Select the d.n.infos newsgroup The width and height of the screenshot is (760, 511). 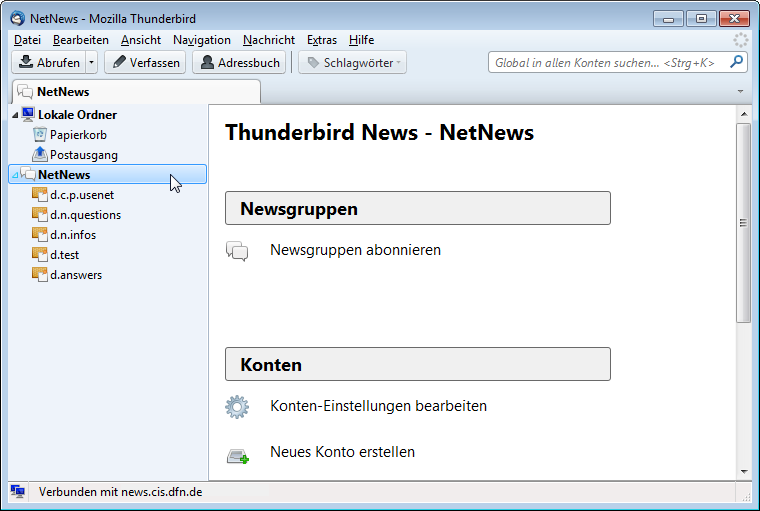click(x=108, y=235)
